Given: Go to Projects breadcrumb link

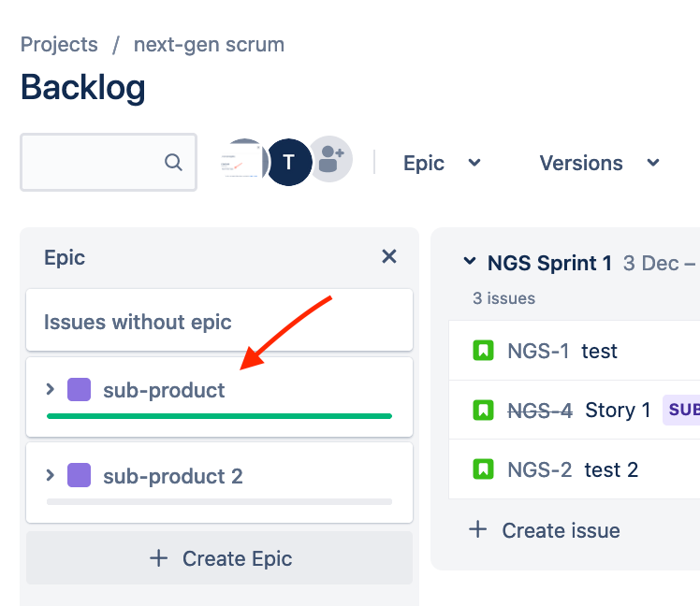Looking at the screenshot, I should pos(59,44).
